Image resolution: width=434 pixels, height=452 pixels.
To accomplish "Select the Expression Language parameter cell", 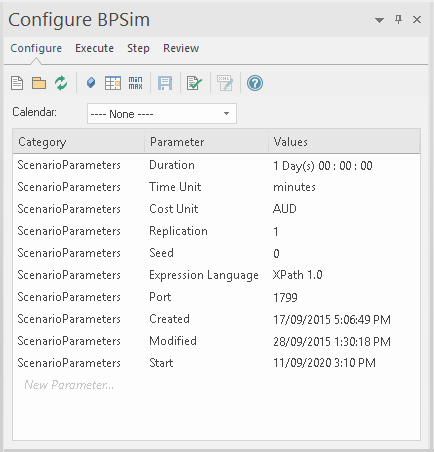I will (204, 275).
